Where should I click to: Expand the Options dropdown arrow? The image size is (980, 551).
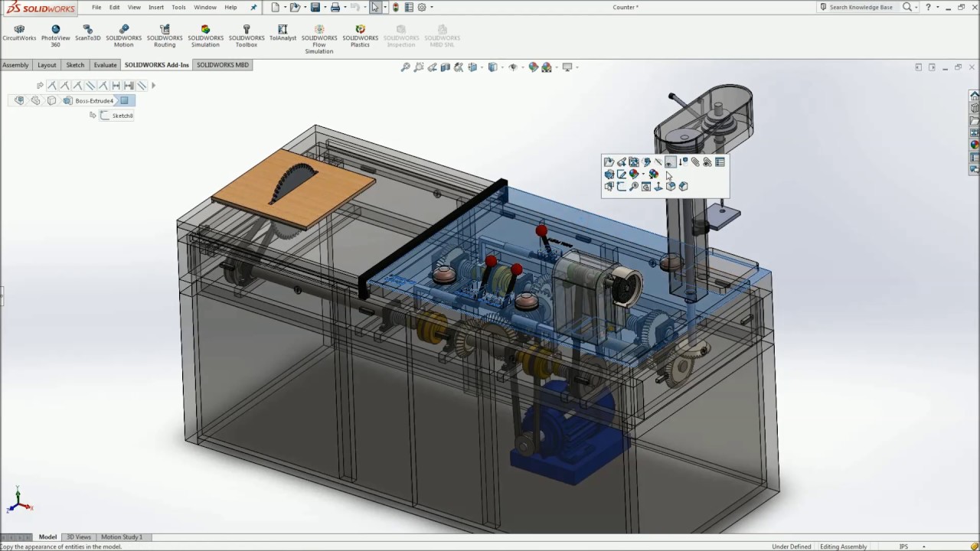[x=432, y=8]
